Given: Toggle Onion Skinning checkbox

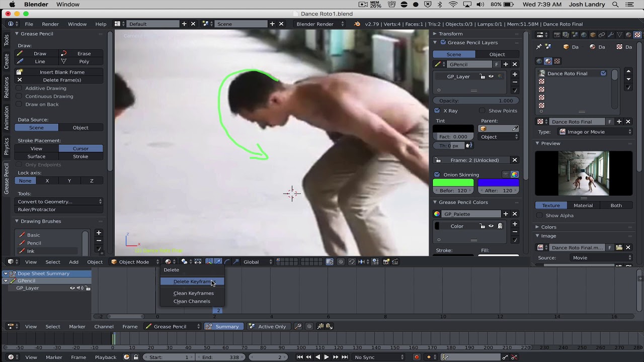Looking at the screenshot, I should click(x=437, y=174).
